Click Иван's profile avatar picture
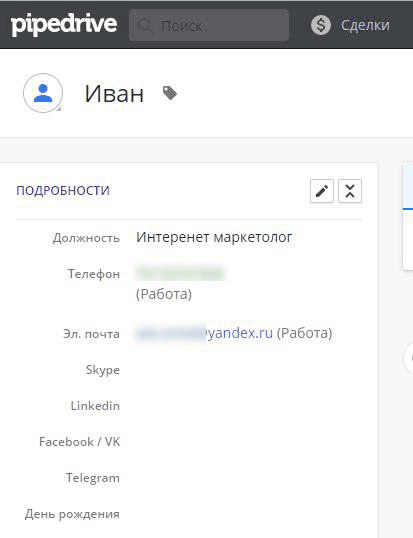 pos(43,93)
